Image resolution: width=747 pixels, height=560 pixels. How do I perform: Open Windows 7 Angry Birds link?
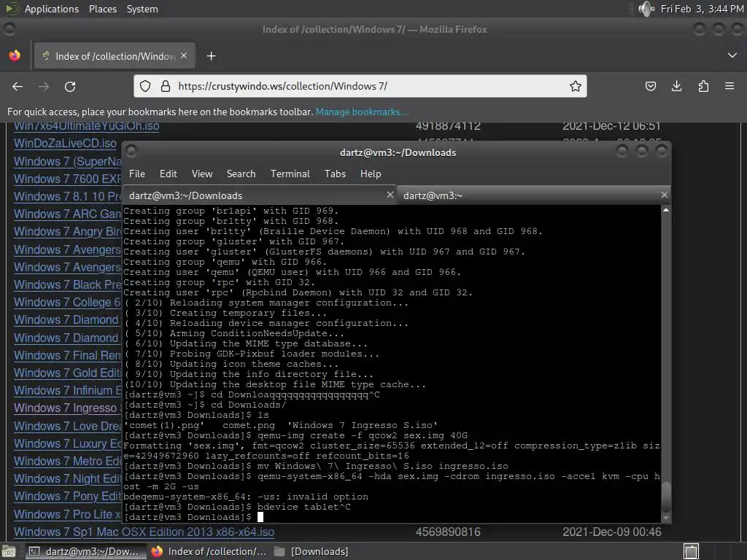(67, 231)
